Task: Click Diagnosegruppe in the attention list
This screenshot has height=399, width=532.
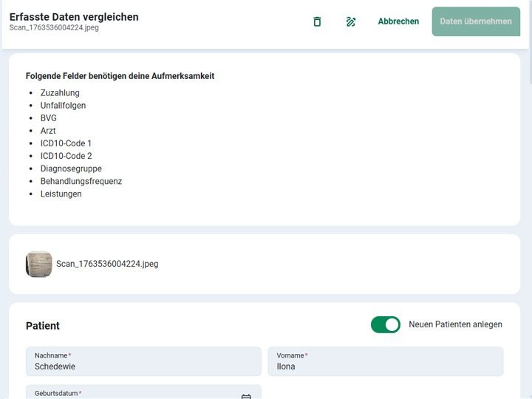Action: (x=71, y=168)
